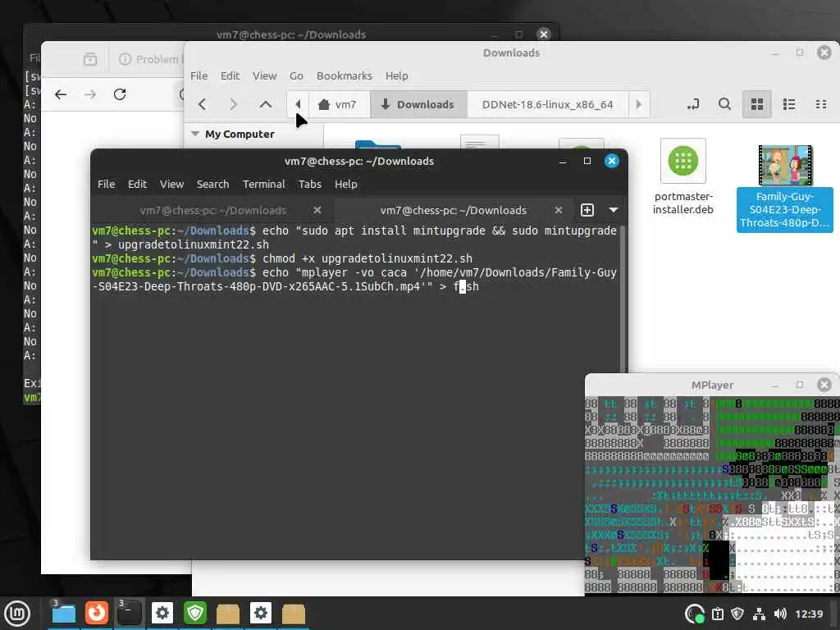Click the terminal vertical scrollbar
840x630 pixels.
pos(623,300)
